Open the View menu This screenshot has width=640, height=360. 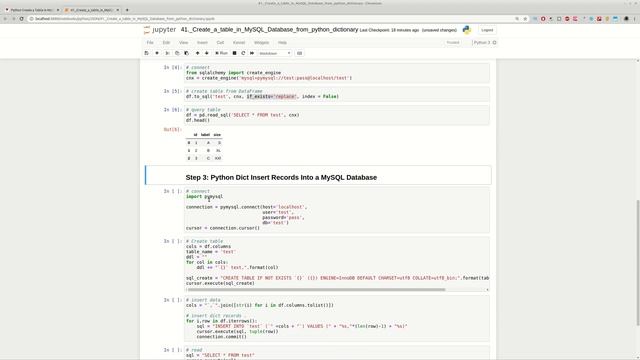(184, 42)
